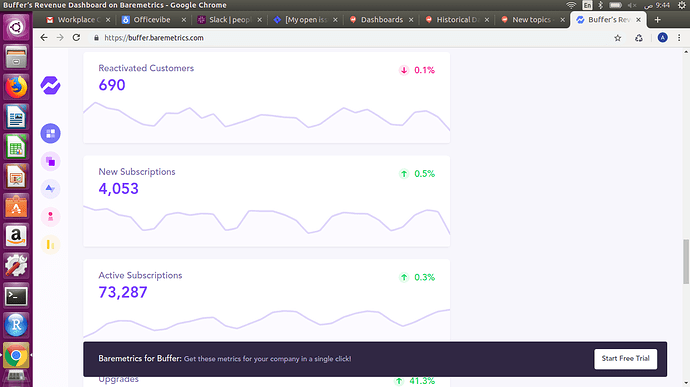Viewport: 690px width, 387px height.
Task: Click the recycle extension icon in toolbar
Action: click(639, 38)
